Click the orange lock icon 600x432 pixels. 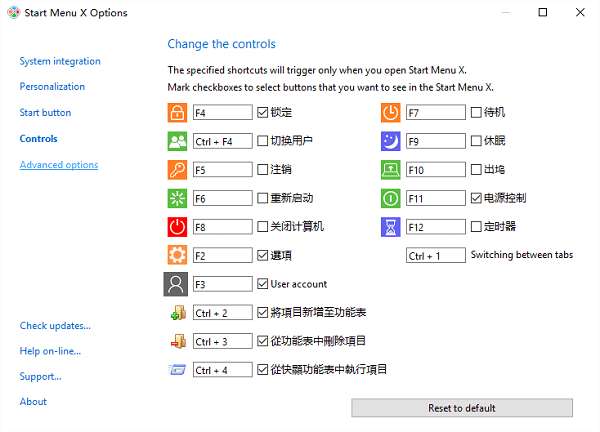pos(178,112)
